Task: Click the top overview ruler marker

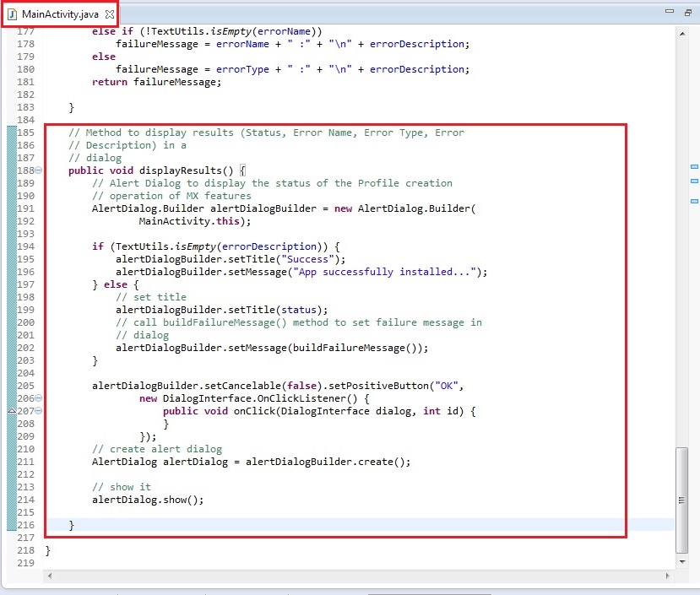Action: coord(694,167)
